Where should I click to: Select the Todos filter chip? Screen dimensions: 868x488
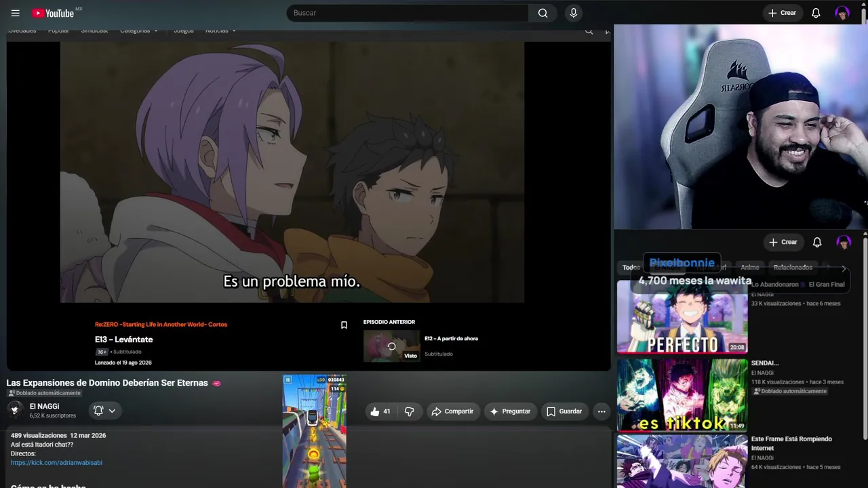631,268
